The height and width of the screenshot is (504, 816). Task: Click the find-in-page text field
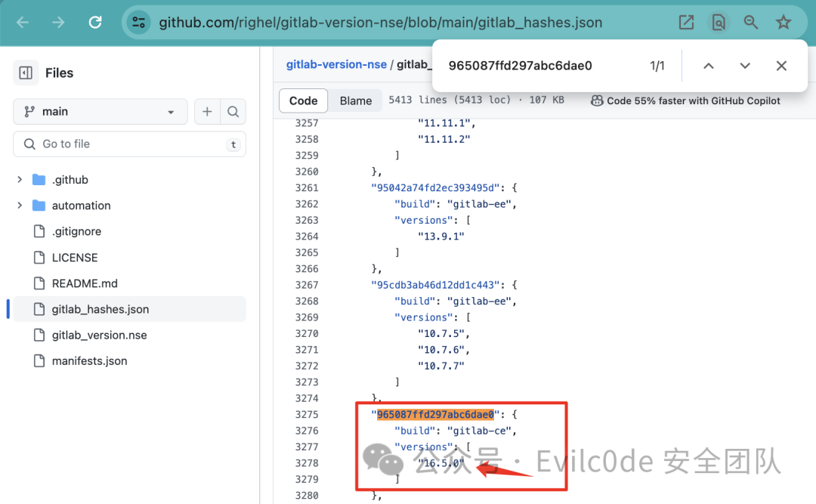point(521,66)
